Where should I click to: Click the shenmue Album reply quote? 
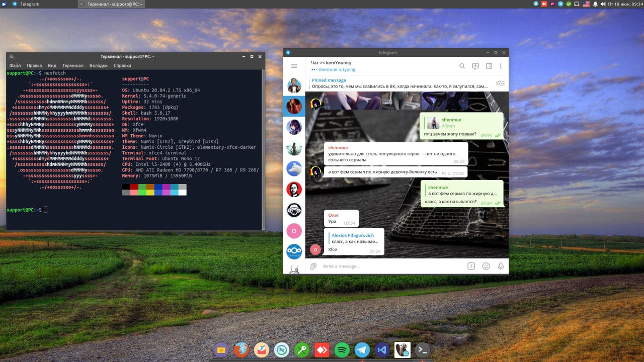pyautogui.click(x=461, y=123)
